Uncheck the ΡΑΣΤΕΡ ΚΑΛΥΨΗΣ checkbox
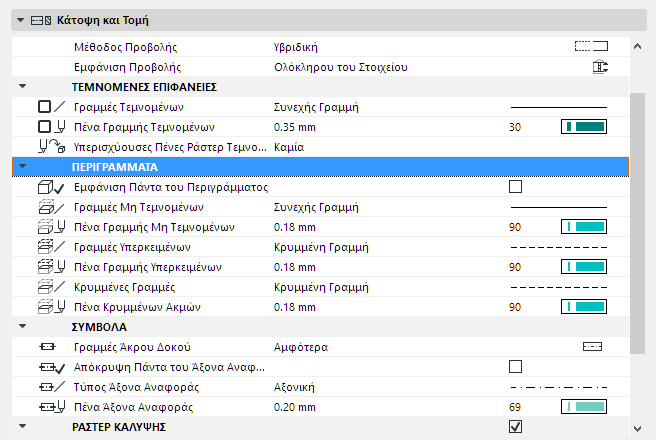The image size is (656, 440). [516, 427]
